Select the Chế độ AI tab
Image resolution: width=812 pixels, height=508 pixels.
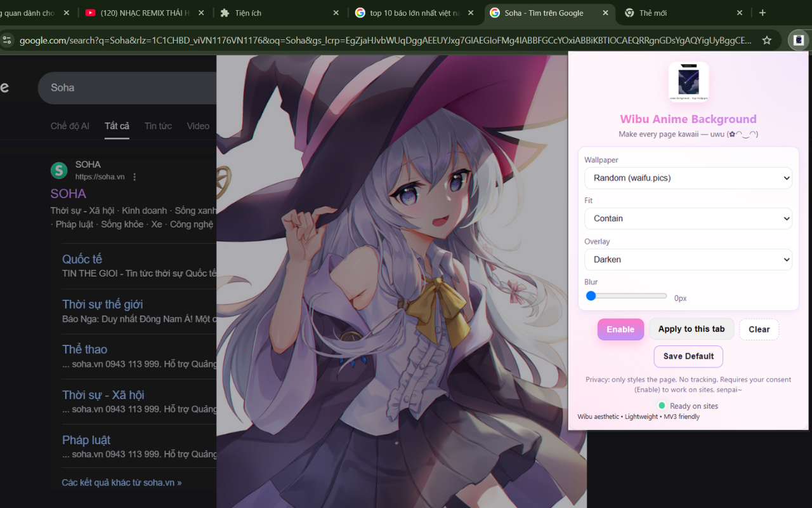70,126
